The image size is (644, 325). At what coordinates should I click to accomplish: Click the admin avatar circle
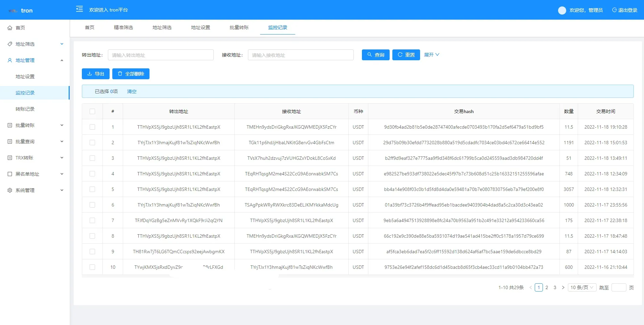[562, 10]
